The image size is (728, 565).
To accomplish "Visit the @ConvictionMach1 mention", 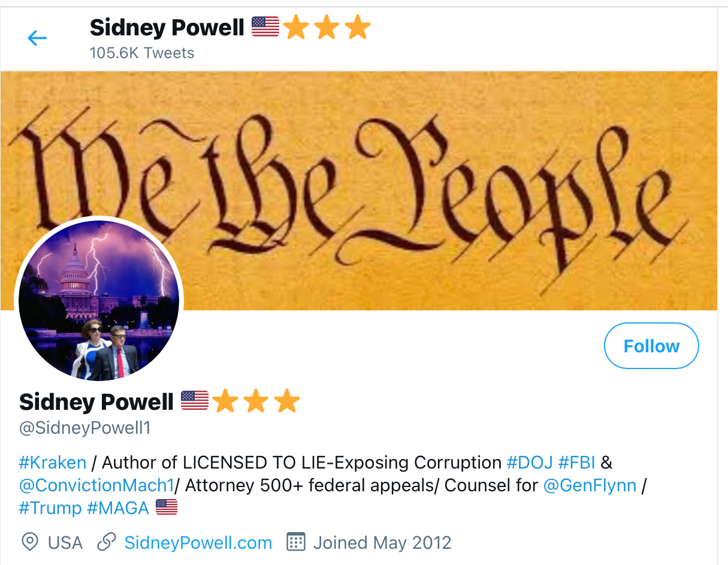I will [96, 485].
